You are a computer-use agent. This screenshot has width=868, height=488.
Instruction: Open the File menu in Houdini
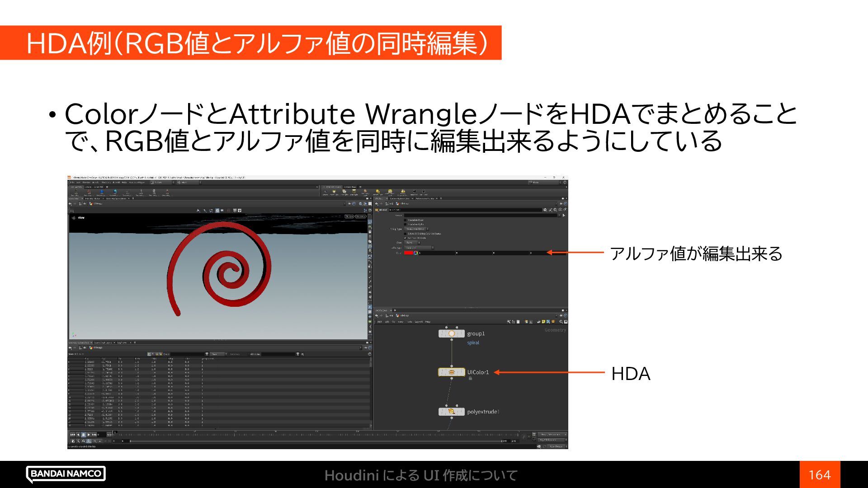pyautogui.click(x=72, y=183)
